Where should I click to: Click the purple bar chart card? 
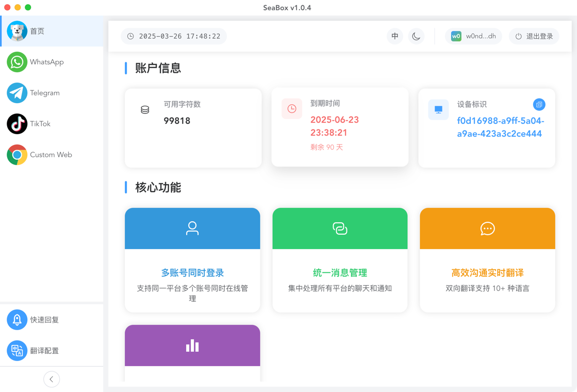pyautogui.click(x=192, y=353)
